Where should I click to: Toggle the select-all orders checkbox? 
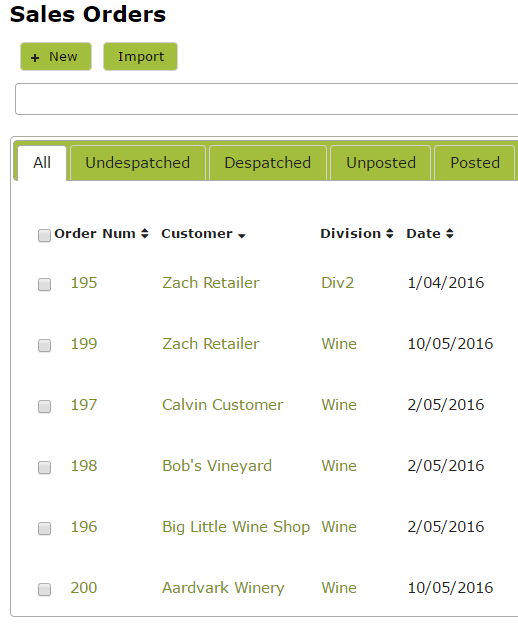(44, 235)
